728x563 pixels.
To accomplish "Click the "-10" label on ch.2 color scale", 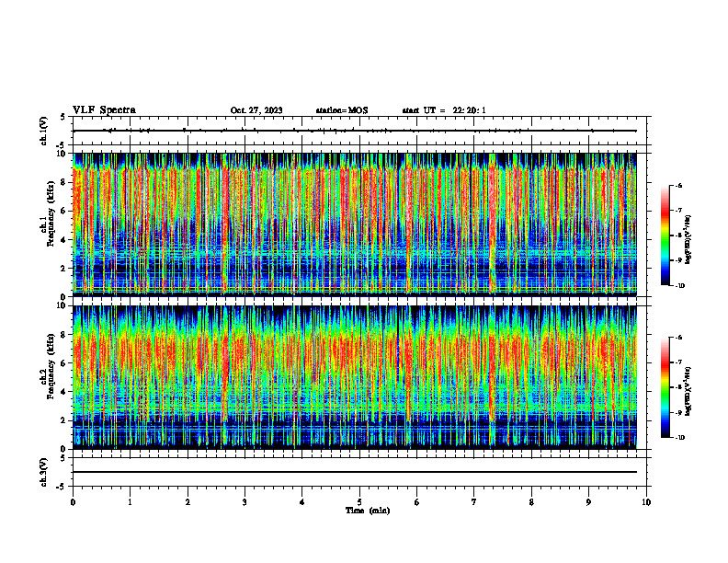I will point(679,438).
